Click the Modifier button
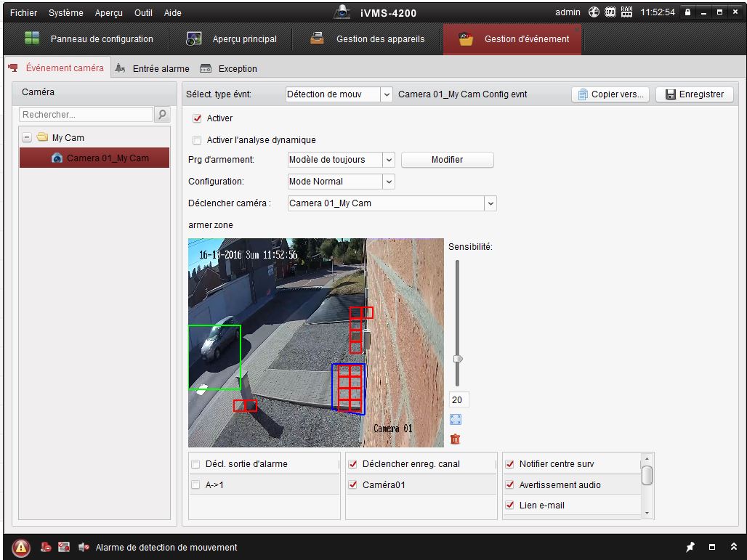The image size is (747, 560). pyautogui.click(x=447, y=160)
